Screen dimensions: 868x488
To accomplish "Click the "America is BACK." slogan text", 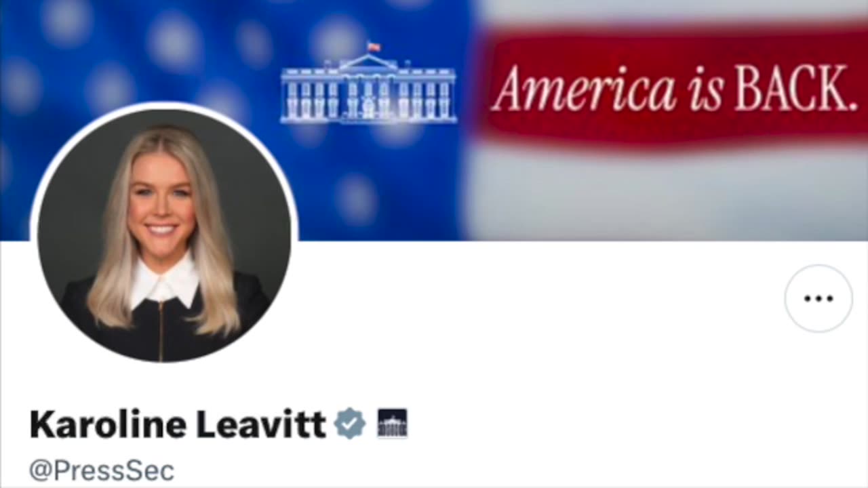I will coord(675,88).
